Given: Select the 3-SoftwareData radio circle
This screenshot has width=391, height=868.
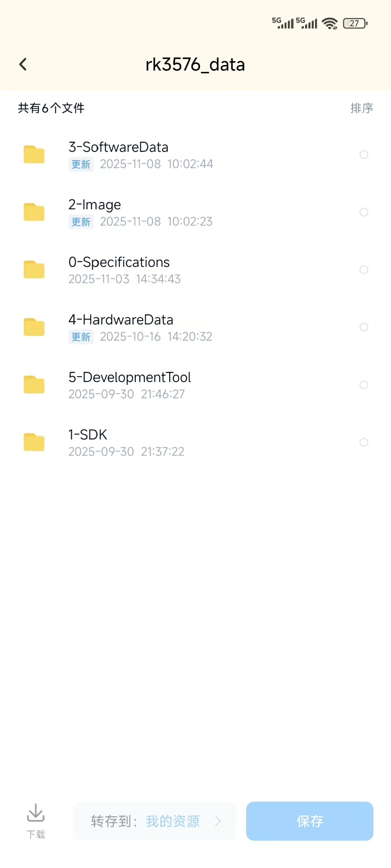Looking at the screenshot, I should (x=364, y=155).
